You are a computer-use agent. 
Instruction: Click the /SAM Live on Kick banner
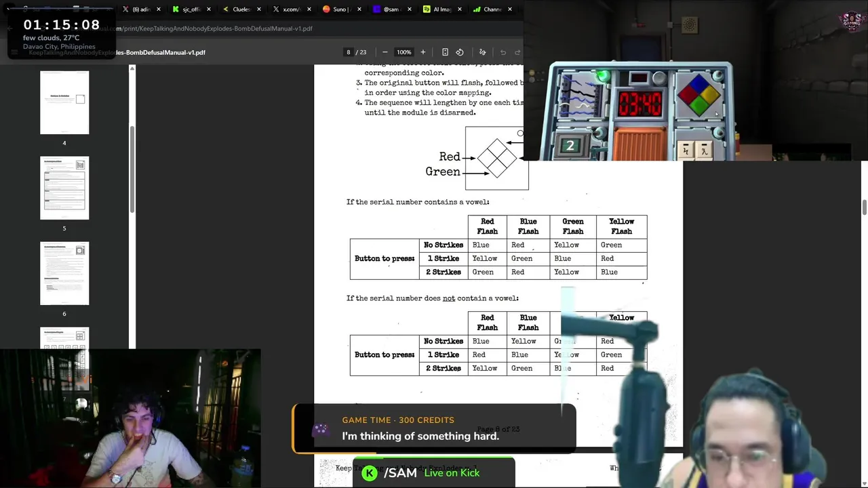pos(433,472)
